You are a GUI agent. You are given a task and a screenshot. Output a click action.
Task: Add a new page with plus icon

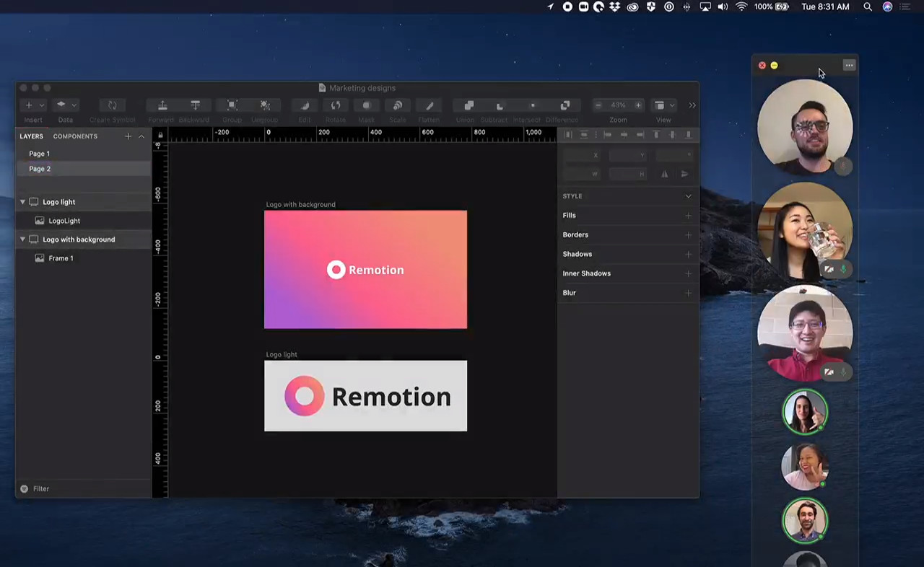(x=128, y=136)
